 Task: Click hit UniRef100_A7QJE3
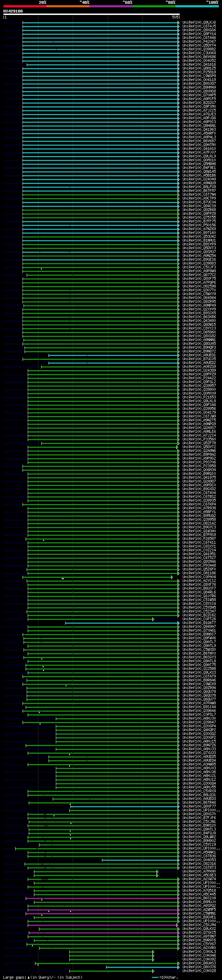pos(199,114)
